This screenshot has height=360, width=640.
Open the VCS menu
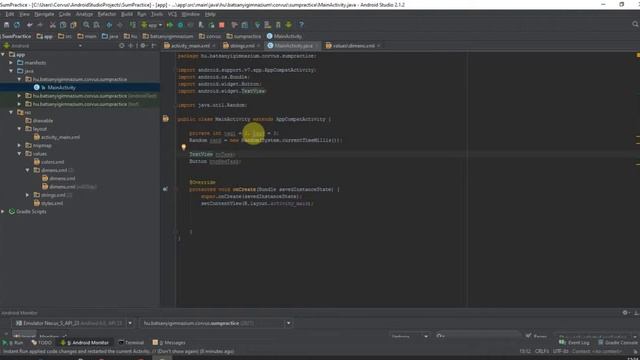pos(173,14)
